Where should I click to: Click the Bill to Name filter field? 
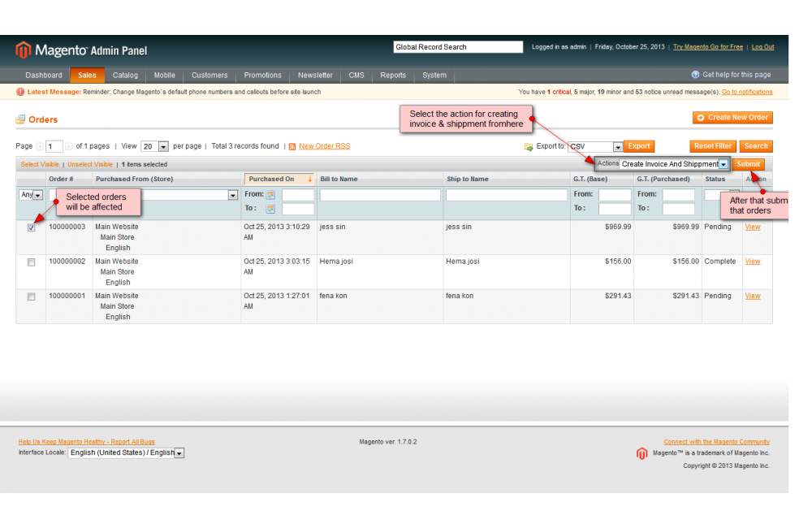pos(380,195)
